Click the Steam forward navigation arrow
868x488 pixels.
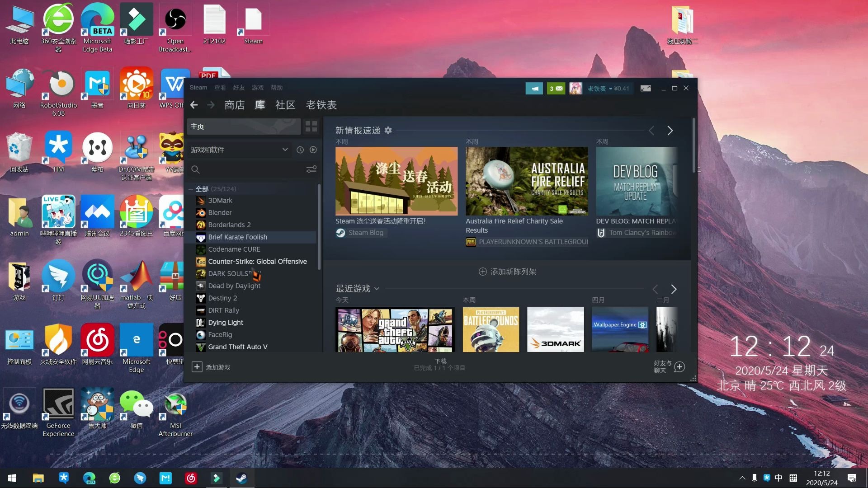click(211, 105)
